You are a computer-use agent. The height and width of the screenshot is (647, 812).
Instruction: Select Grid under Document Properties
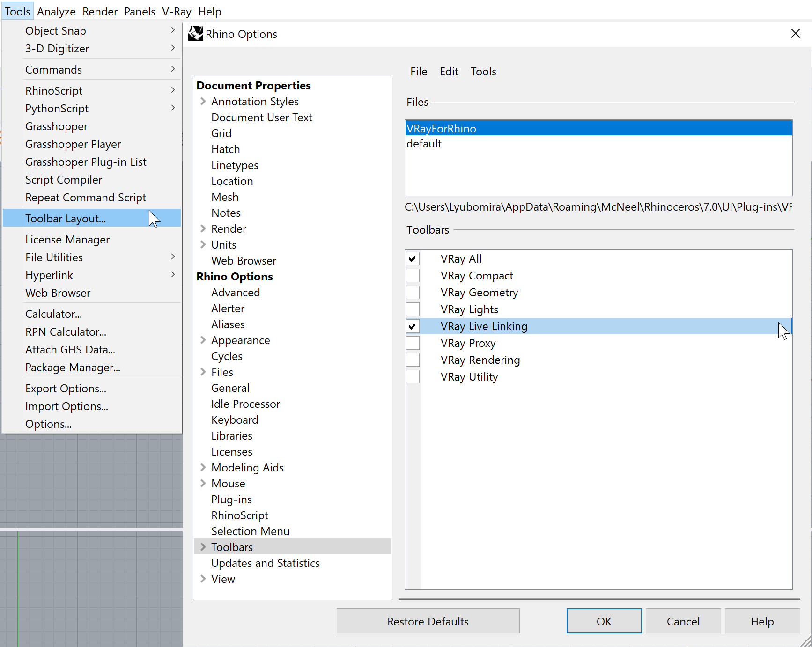(x=221, y=133)
